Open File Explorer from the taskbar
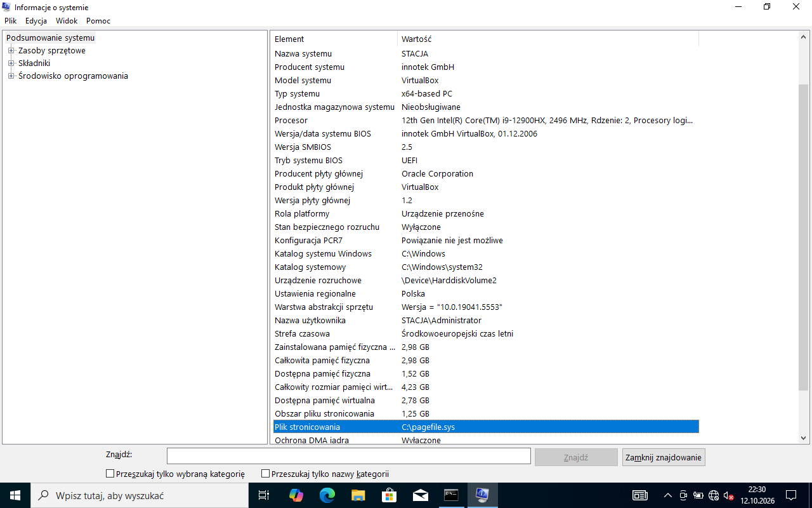 click(x=358, y=495)
